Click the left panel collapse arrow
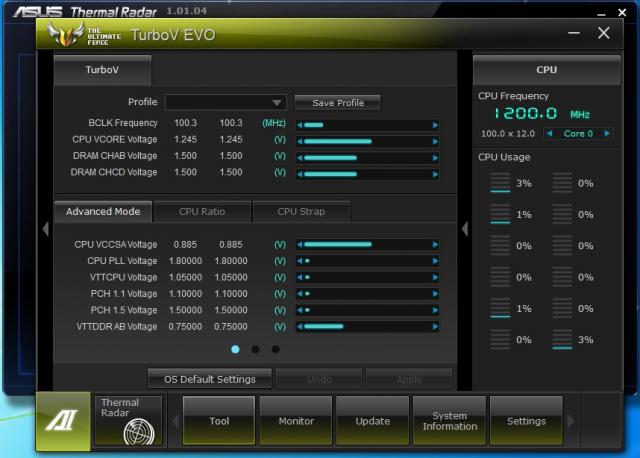This screenshot has width=640, height=458. tap(44, 229)
